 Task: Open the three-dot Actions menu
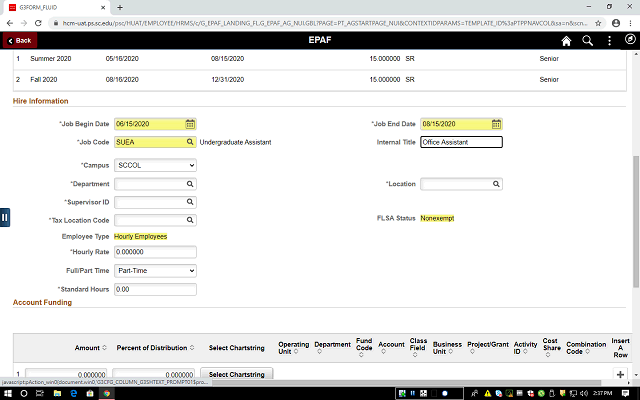(609, 40)
